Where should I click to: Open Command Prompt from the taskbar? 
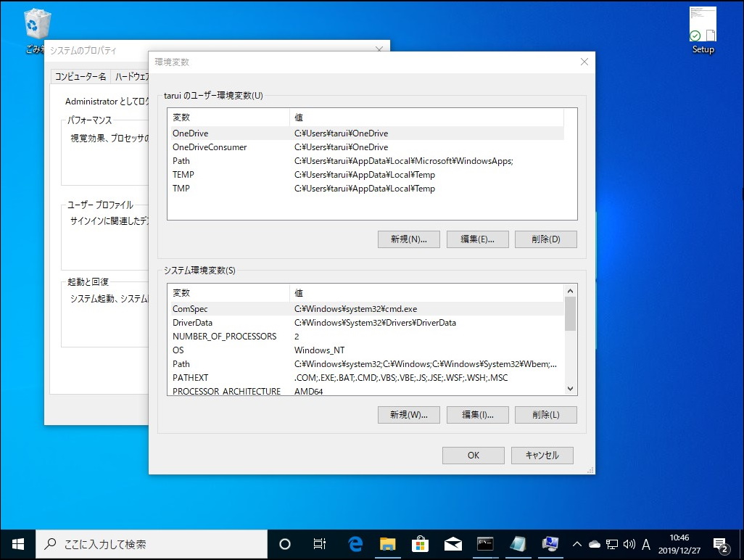point(485,544)
